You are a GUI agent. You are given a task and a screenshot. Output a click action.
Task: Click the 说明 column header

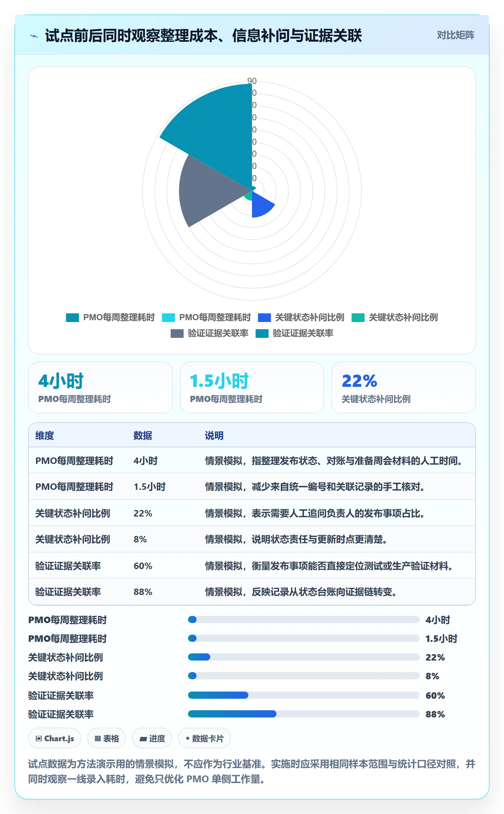(214, 435)
